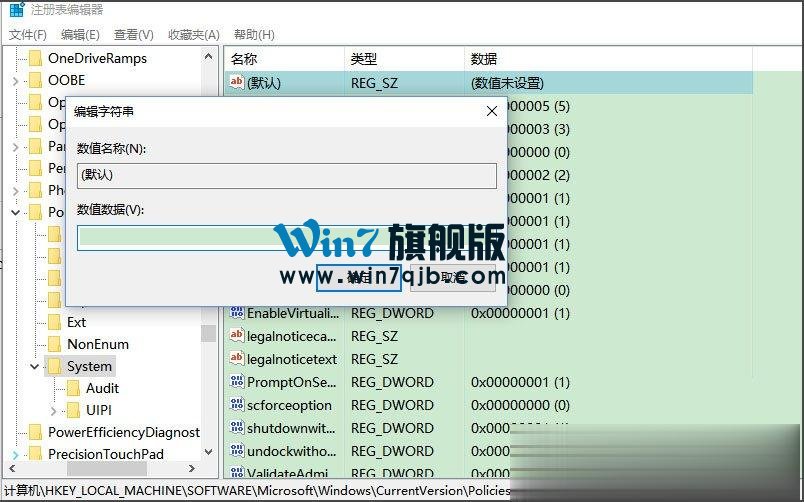Viewport: 804px width, 502px height.
Task: Collapse the System tree node
Action: pyautogui.click(x=34, y=367)
